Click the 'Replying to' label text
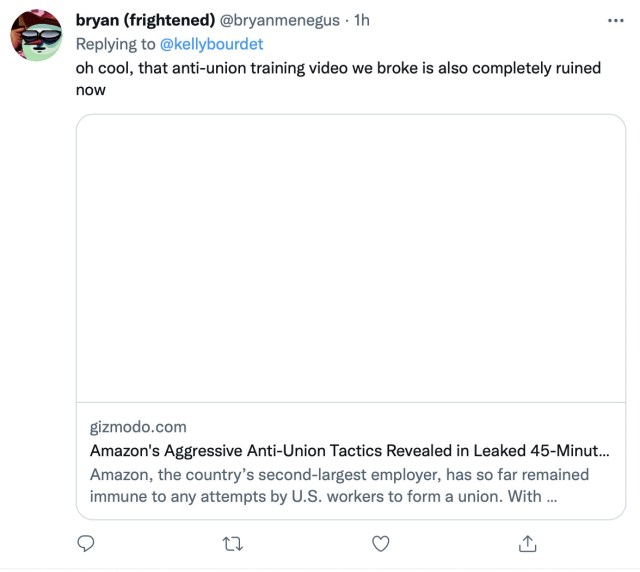640x572 pixels. [116, 44]
